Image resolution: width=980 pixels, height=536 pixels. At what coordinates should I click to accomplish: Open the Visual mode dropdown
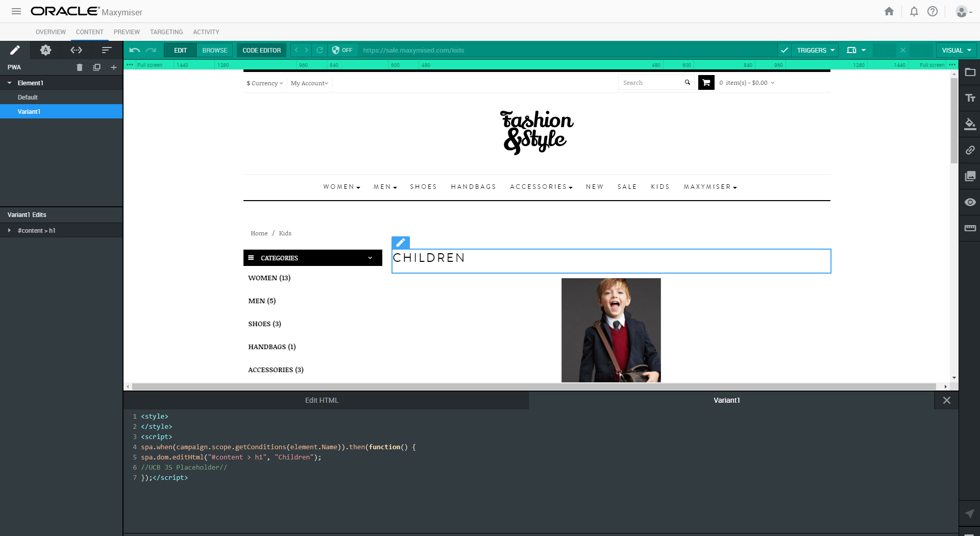[x=957, y=50]
